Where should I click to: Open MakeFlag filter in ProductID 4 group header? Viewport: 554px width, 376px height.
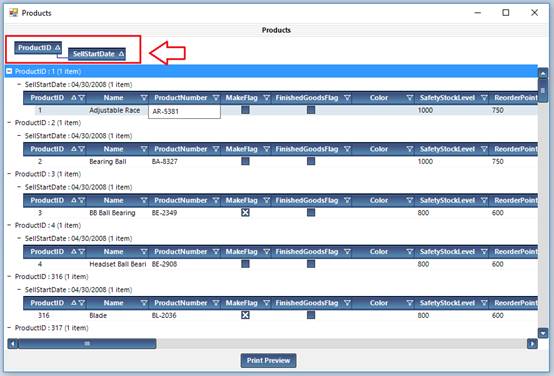click(x=267, y=252)
